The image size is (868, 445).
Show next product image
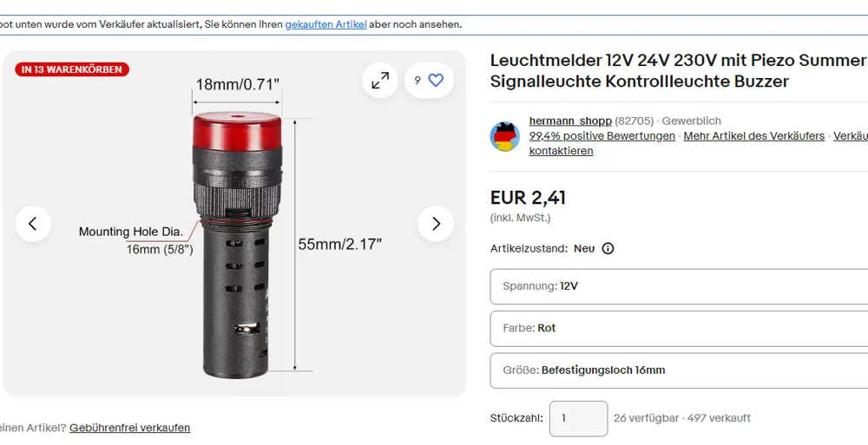(x=436, y=224)
